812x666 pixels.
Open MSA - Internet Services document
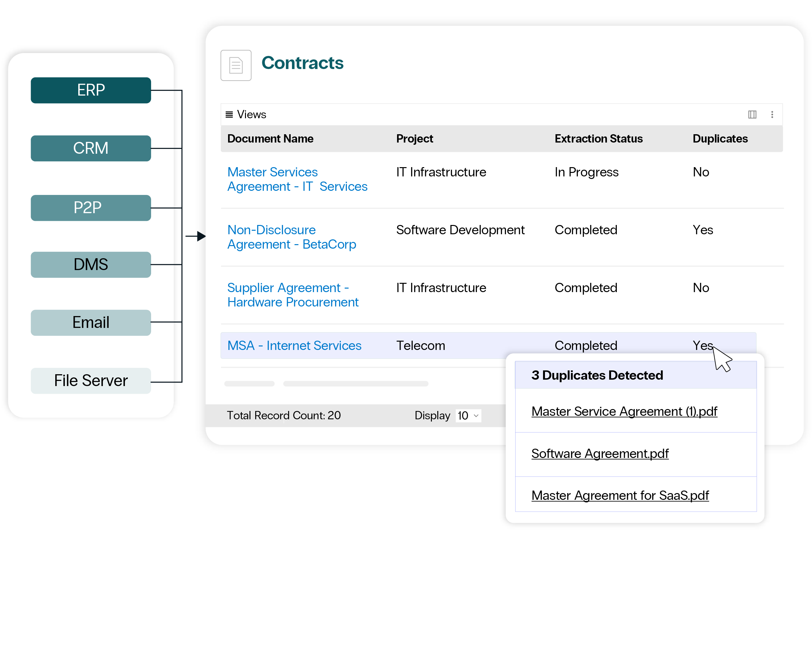[x=294, y=346]
